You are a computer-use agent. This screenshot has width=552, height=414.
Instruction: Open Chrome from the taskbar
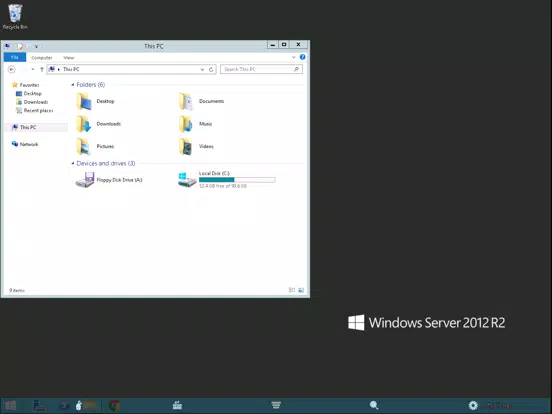coord(114,406)
